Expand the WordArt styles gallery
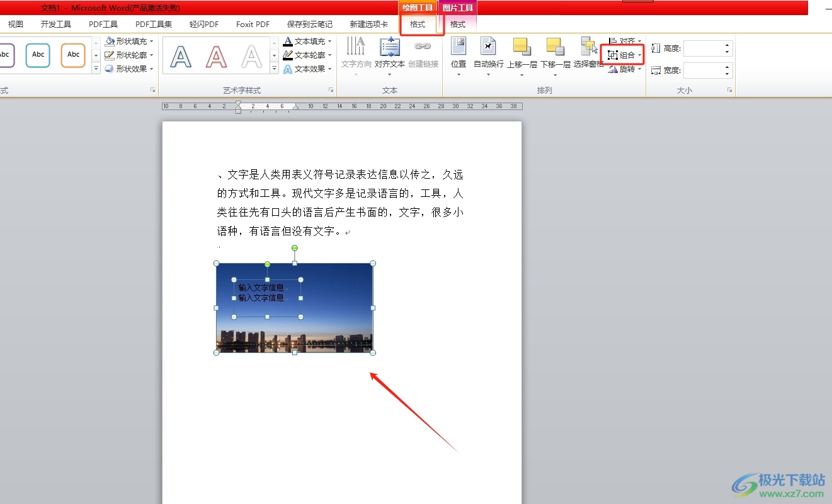Screen dimensions: 832x504 click(x=274, y=68)
